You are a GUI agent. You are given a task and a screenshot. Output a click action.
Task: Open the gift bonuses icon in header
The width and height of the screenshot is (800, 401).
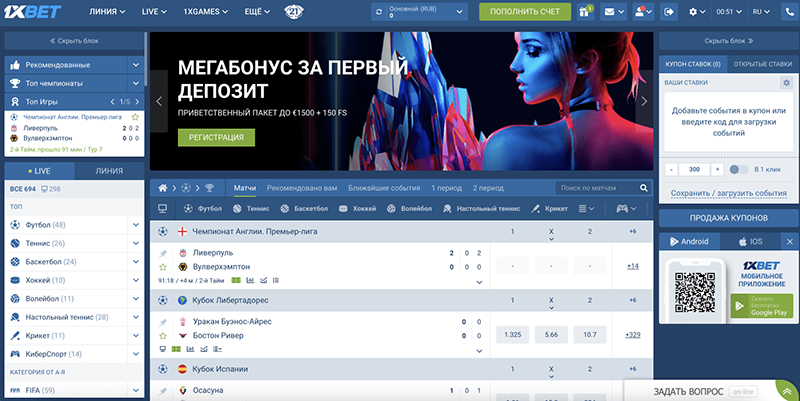585,12
